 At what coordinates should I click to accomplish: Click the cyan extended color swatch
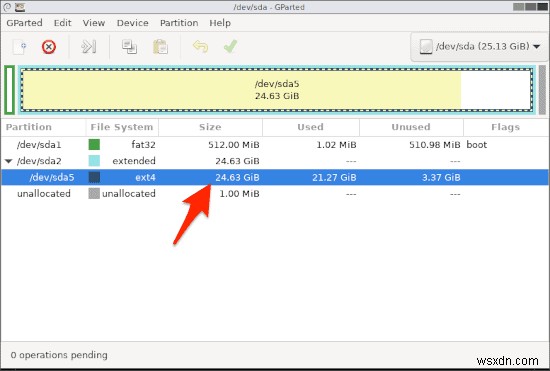coord(94,161)
